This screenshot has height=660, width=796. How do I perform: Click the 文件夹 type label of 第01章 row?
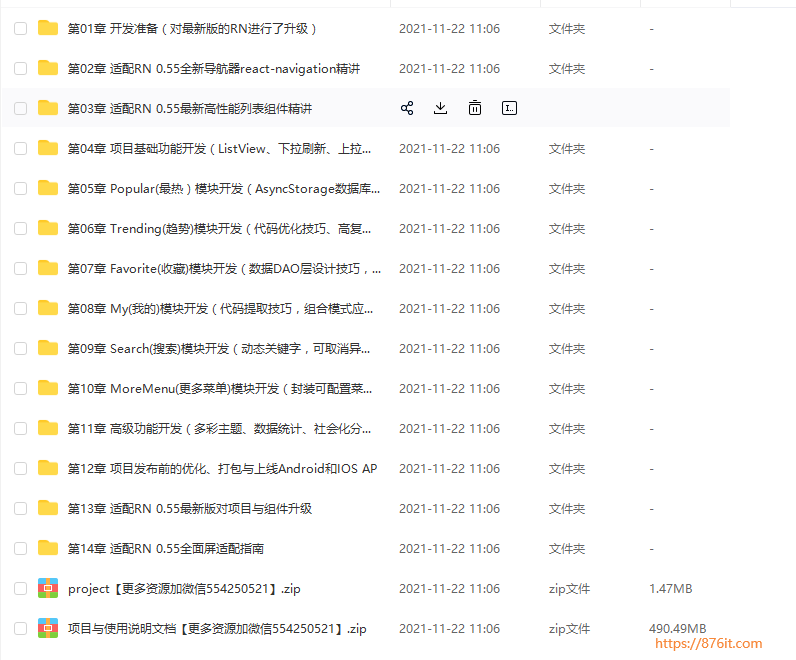click(x=567, y=28)
